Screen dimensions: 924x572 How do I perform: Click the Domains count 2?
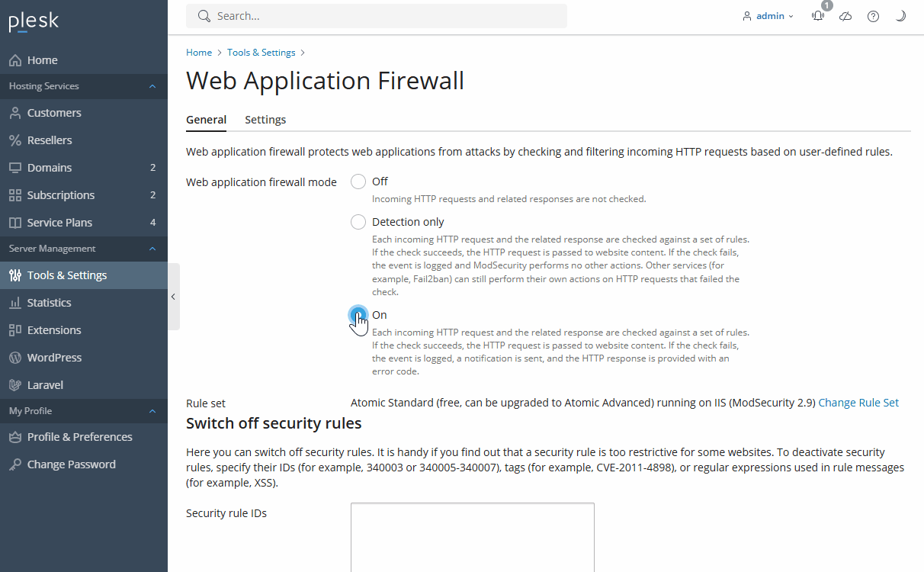[x=152, y=168]
